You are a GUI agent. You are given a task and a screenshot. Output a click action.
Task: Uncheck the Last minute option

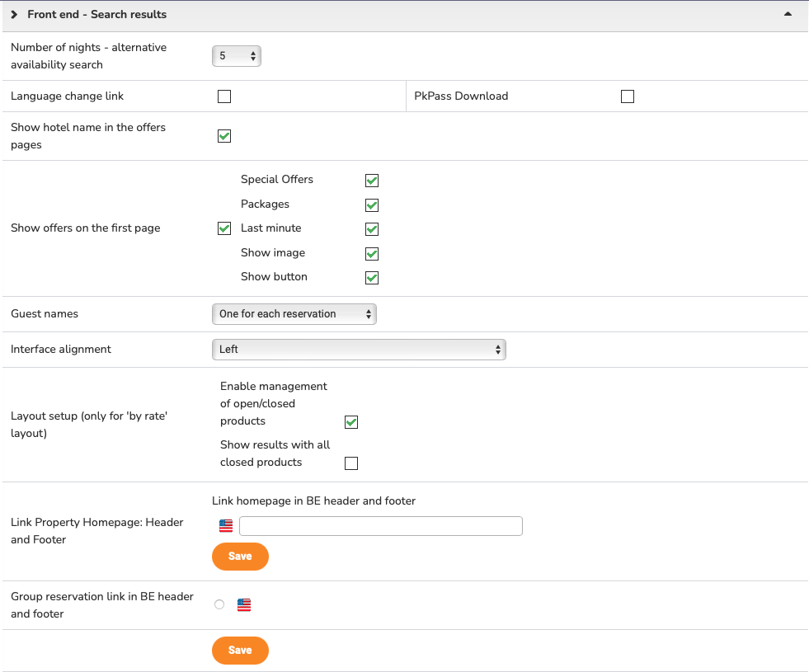pos(372,228)
